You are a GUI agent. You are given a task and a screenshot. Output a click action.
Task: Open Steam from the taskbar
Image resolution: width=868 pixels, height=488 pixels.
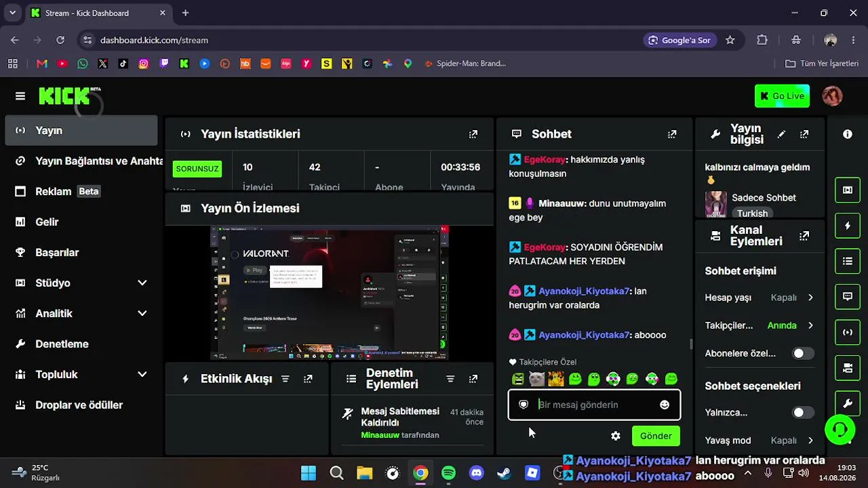(x=505, y=473)
